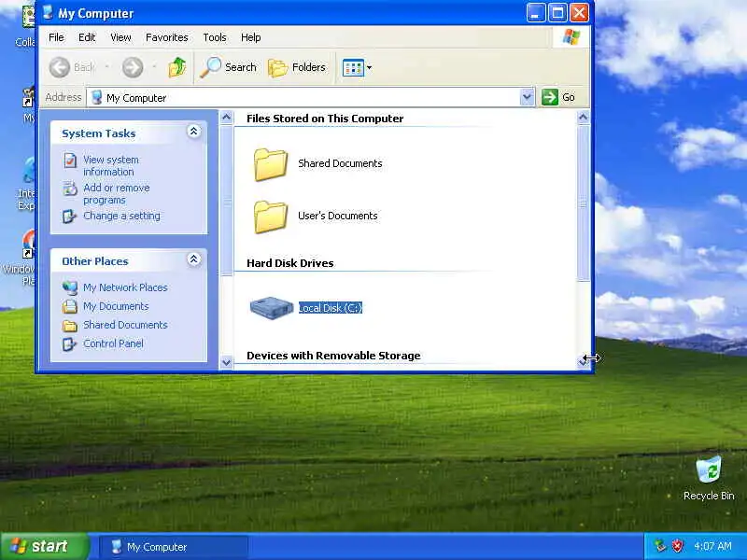Click Files Stored on This Computer heading
Screen dimensions: 747x560
click(x=325, y=119)
